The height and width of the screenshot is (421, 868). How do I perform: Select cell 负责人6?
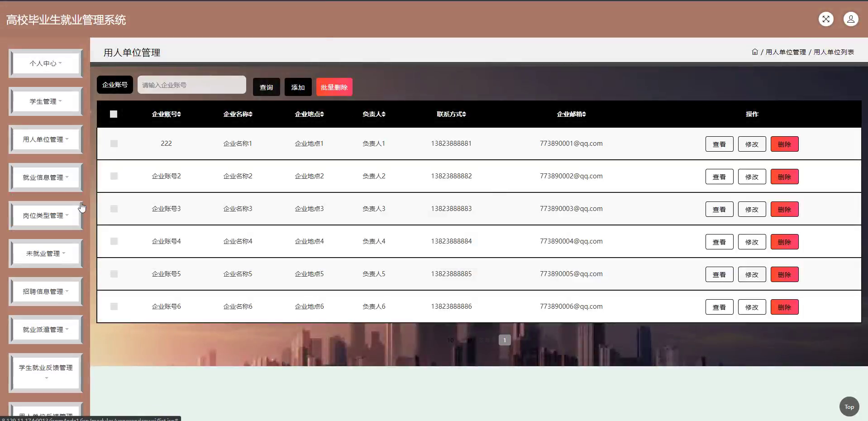(374, 306)
